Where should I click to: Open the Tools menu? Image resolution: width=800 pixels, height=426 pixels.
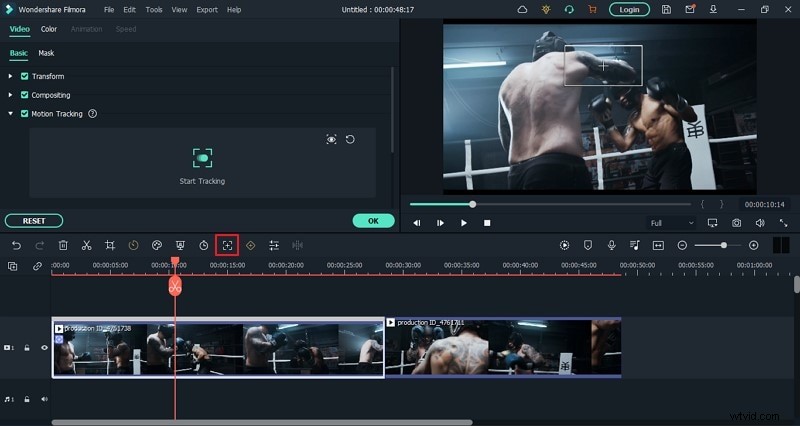(x=154, y=10)
